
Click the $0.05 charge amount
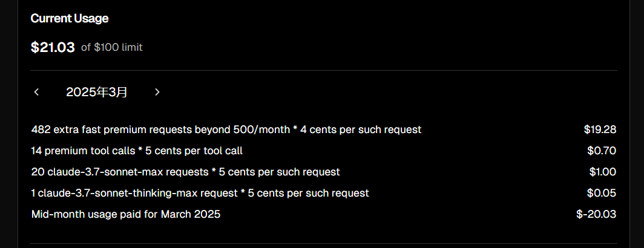(602, 193)
